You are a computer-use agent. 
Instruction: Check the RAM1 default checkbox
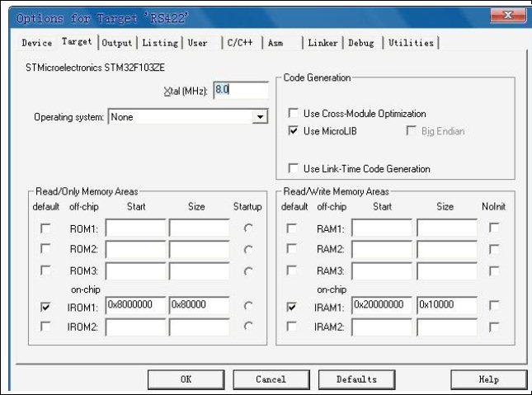point(292,228)
